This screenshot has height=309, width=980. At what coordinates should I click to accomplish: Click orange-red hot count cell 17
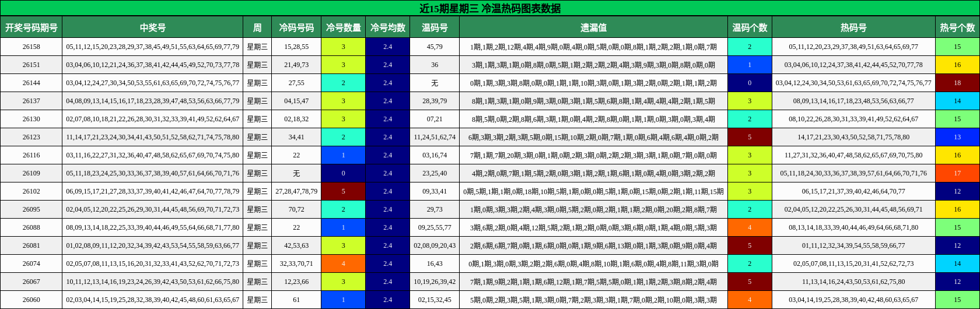click(x=957, y=173)
